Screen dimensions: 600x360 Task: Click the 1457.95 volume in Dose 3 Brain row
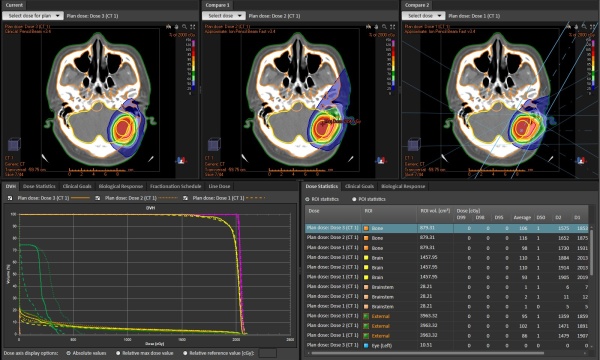[x=429, y=257]
